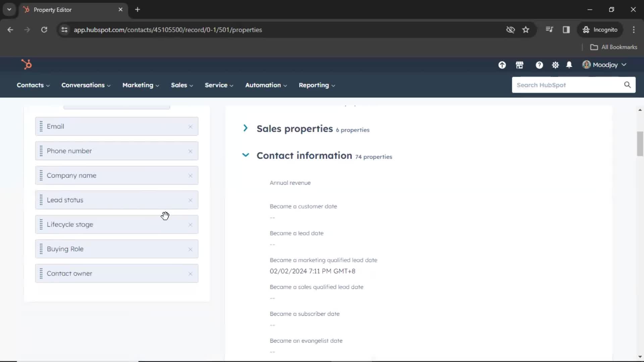Click the 02/02/2024 7:11 PM date value
Image resolution: width=644 pixels, height=362 pixels.
tap(312, 271)
